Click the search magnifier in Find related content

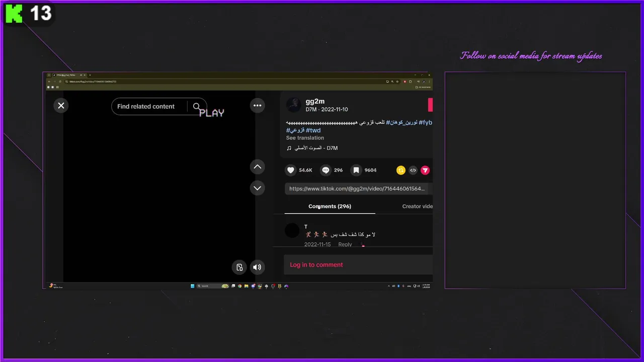pyautogui.click(x=197, y=107)
